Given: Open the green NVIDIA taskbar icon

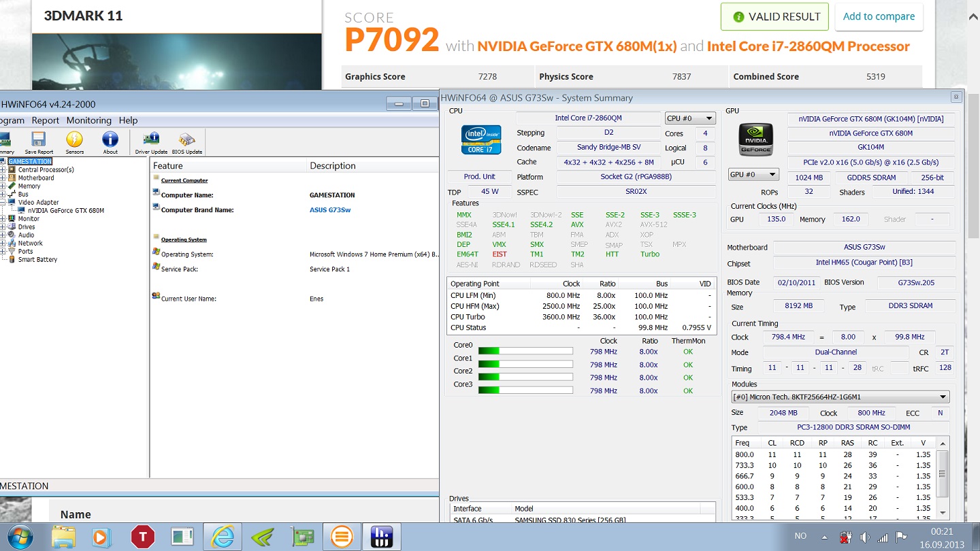Looking at the screenshot, I should 263,537.
